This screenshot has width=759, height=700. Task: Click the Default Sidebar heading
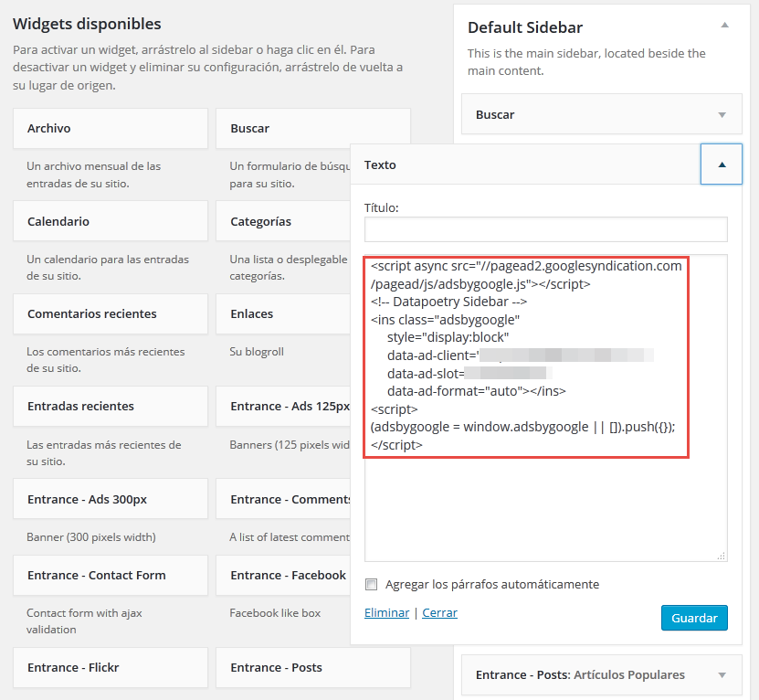tap(524, 27)
